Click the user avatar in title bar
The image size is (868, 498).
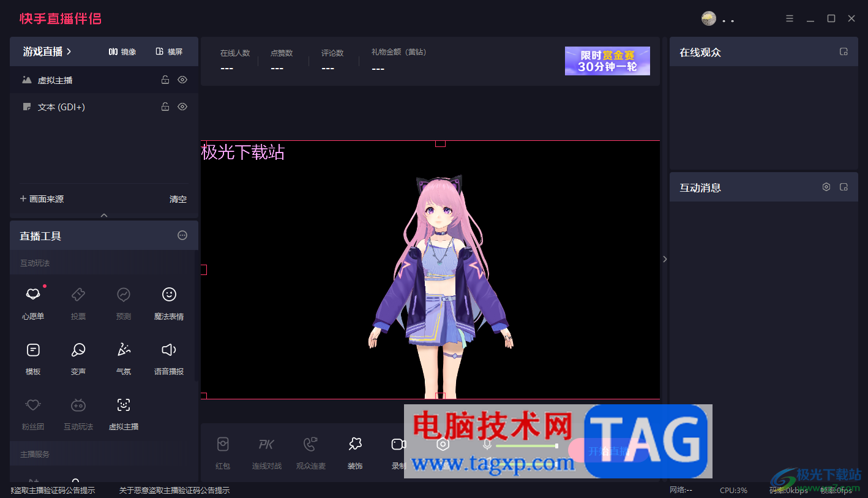click(709, 18)
